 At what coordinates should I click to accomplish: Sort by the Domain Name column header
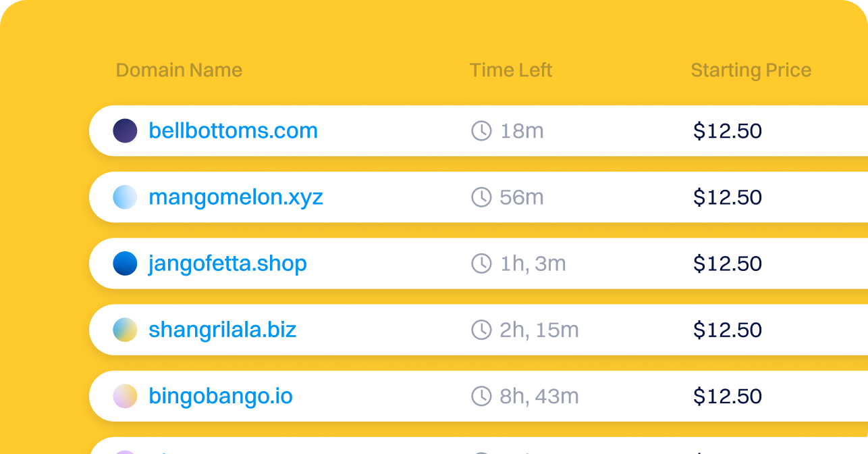[179, 70]
